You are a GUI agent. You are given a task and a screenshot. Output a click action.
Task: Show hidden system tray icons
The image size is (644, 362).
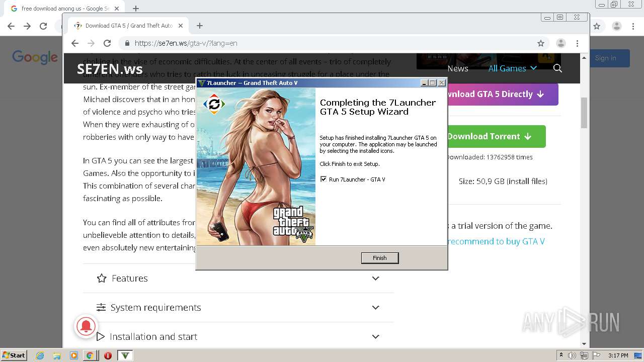click(561, 355)
